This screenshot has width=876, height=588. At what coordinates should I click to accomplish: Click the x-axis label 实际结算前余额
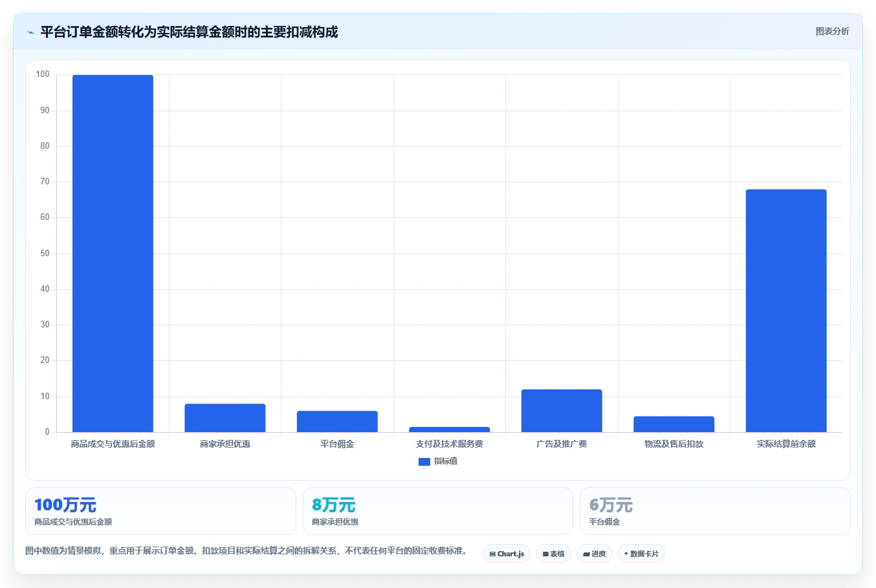point(786,444)
